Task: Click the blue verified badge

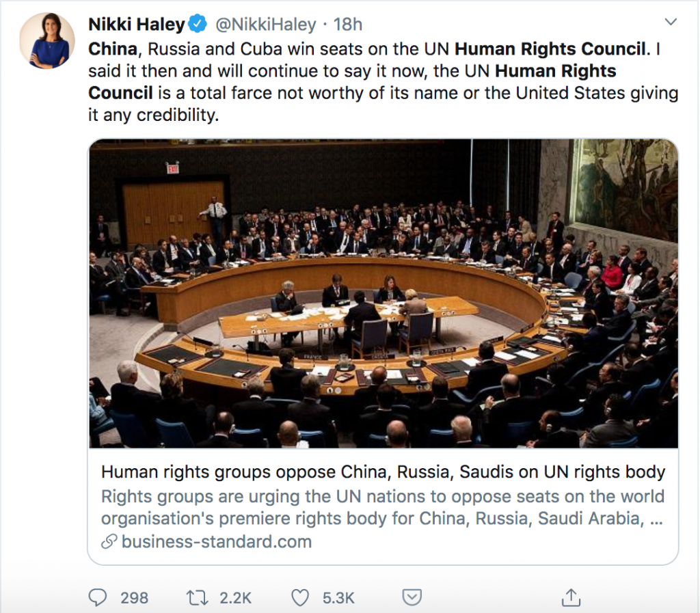Action: click(x=198, y=24)
